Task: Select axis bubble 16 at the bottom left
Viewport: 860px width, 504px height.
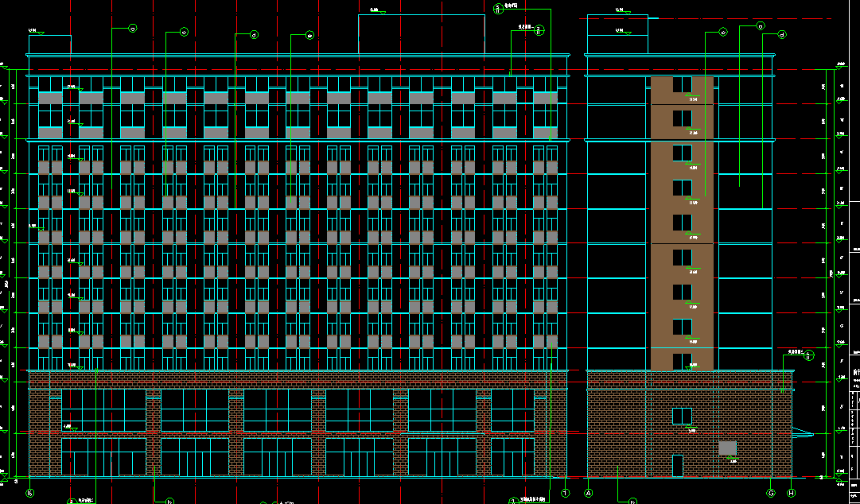Action: (30, 493)
